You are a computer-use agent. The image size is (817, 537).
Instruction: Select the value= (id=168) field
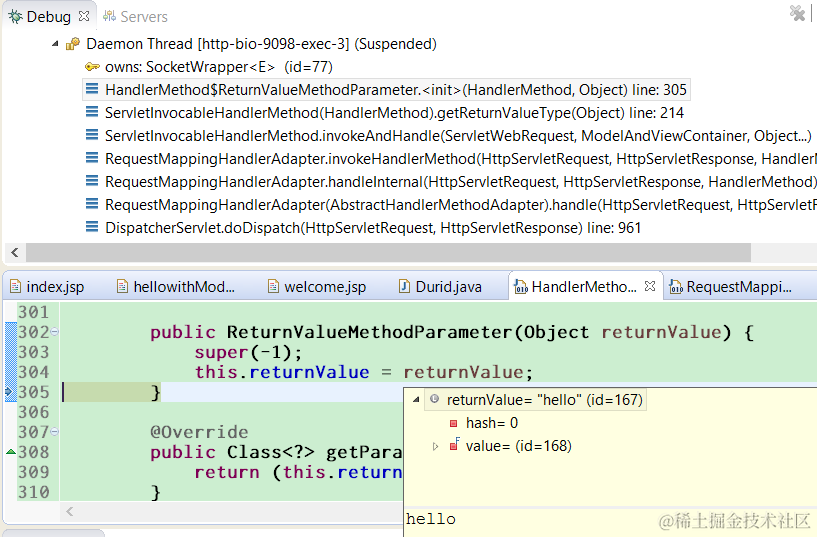click(x=518, y=446)
